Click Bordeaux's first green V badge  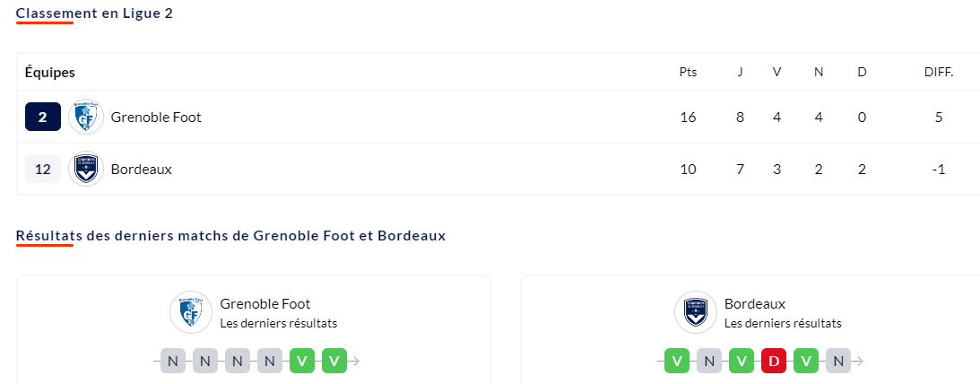click(677, 361)
